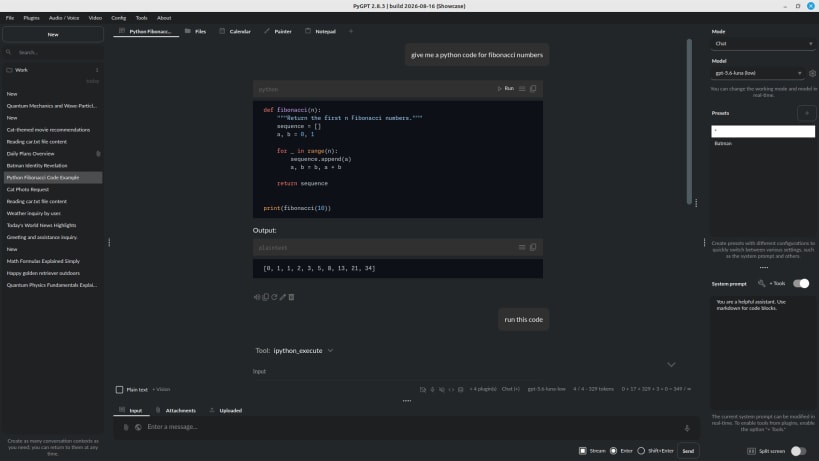Viewport: 819px width, 461px height.
Task: Switch to the Attachments tab
Action: (176, 410)
